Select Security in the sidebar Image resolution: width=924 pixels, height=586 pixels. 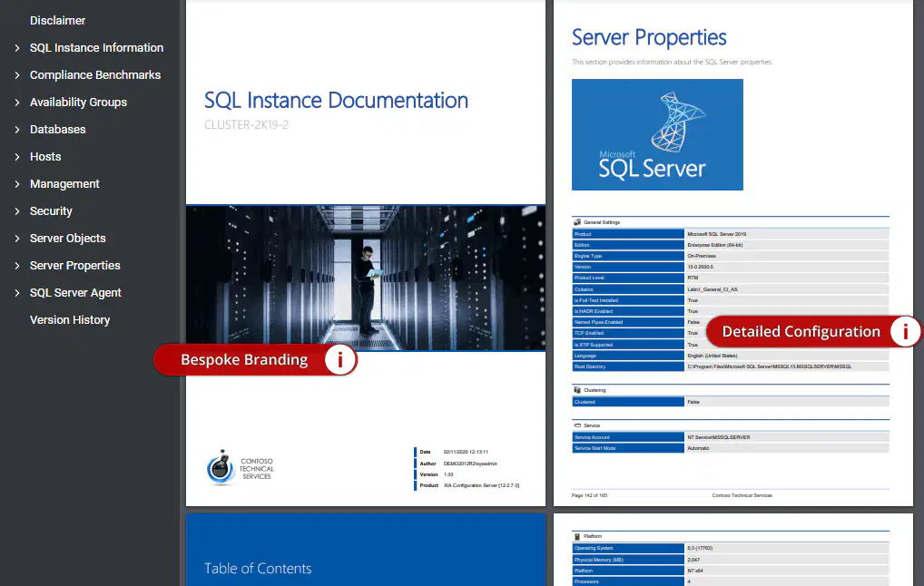click(x=51, y=210)
